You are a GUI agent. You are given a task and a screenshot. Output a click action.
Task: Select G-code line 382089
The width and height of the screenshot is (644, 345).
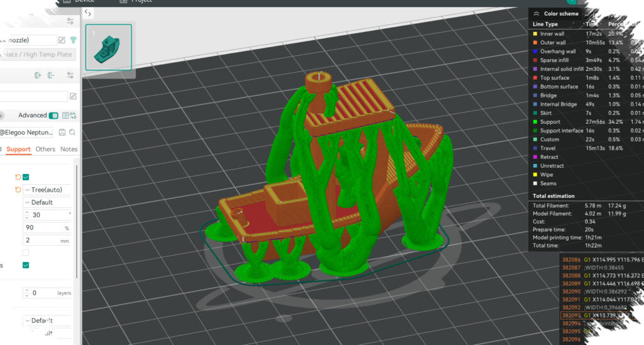602,283
